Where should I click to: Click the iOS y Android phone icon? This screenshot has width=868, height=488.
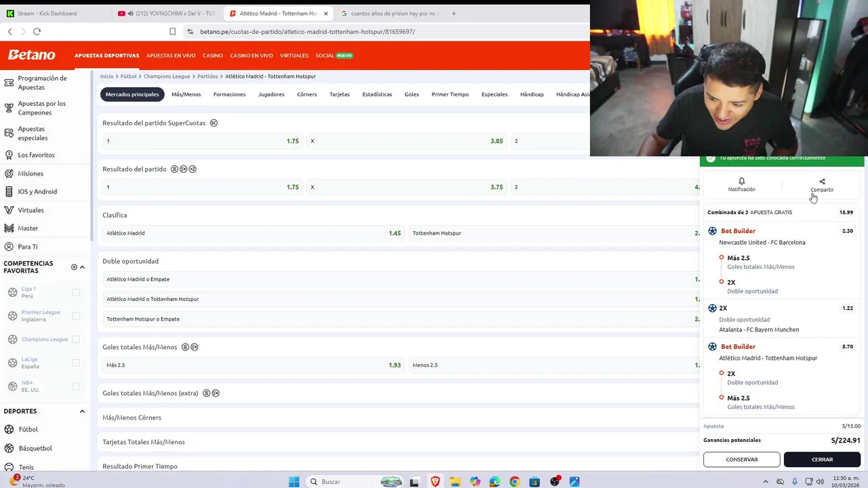[x=9, y=192]
